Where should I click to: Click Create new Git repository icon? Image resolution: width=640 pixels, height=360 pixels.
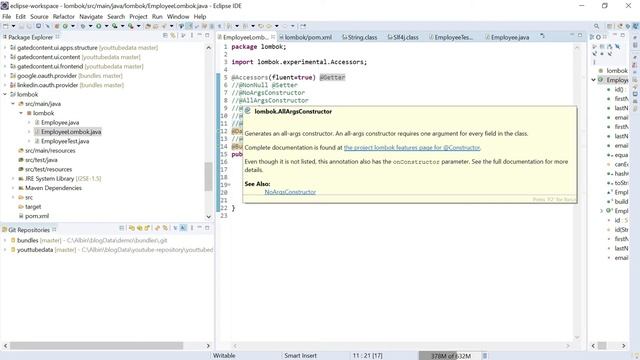[147, 228]
